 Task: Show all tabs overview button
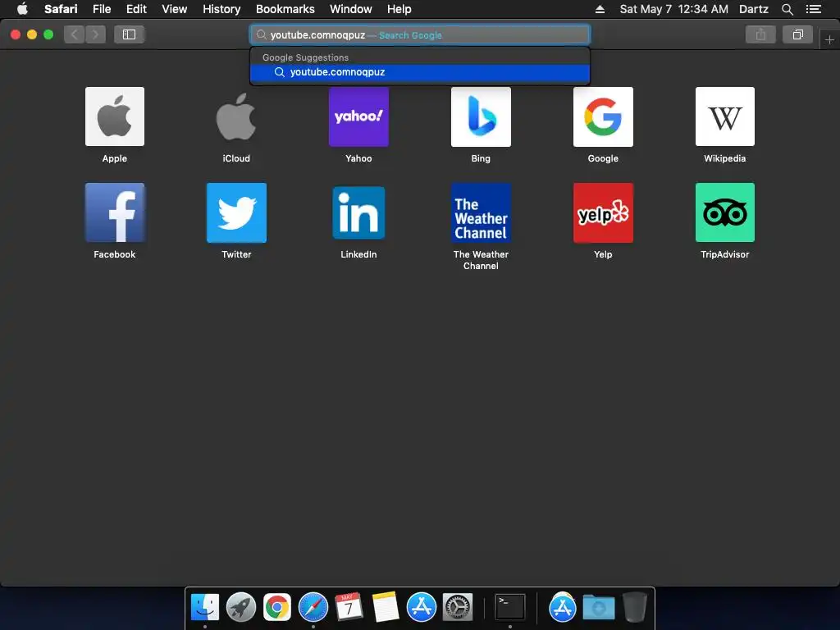click(797, 34)
